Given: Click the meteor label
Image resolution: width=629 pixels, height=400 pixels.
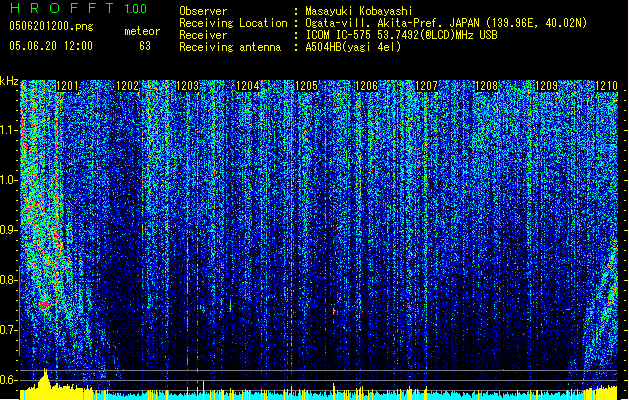Looking at the screenshot, I should coord(142,31).
